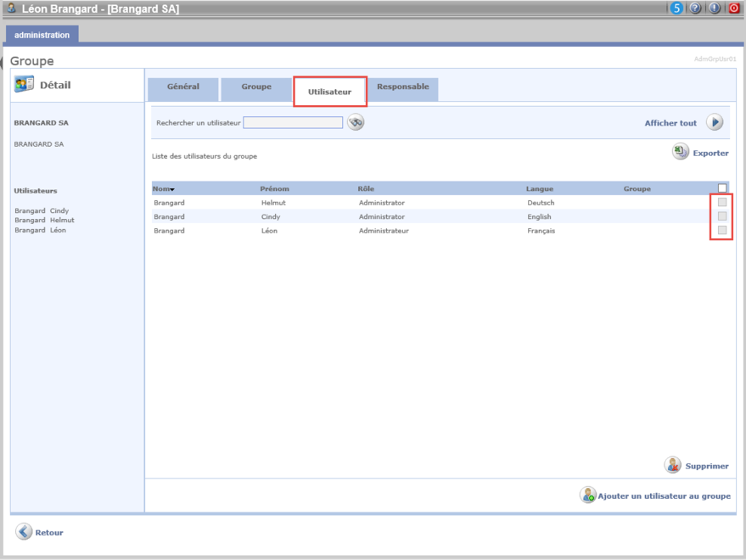
Task: Click the Ajouter un utilisateur au groupe link
Action: click(x=664, y=496)
